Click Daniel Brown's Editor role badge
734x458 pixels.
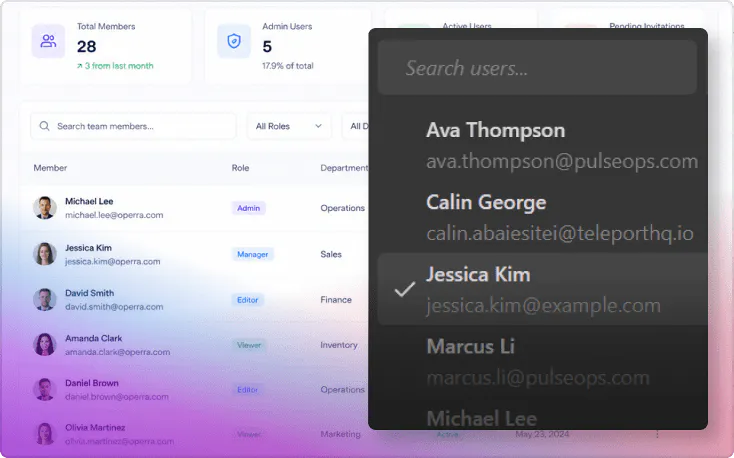point(248,390)
